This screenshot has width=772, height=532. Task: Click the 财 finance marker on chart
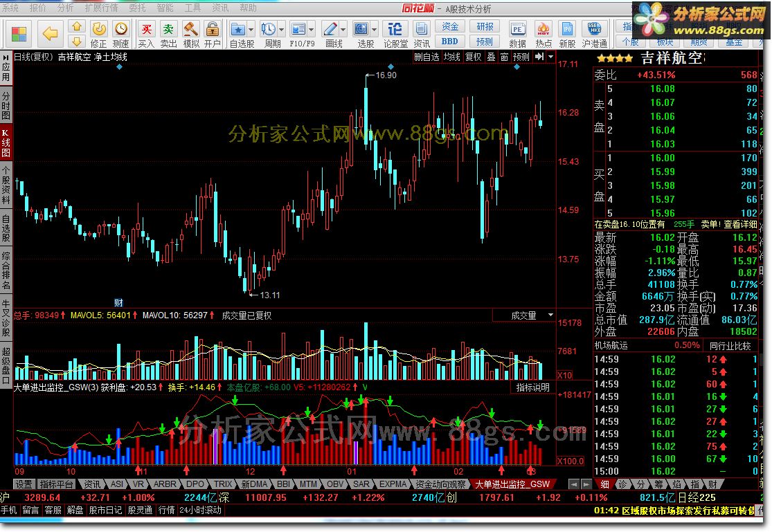point(118,302)
